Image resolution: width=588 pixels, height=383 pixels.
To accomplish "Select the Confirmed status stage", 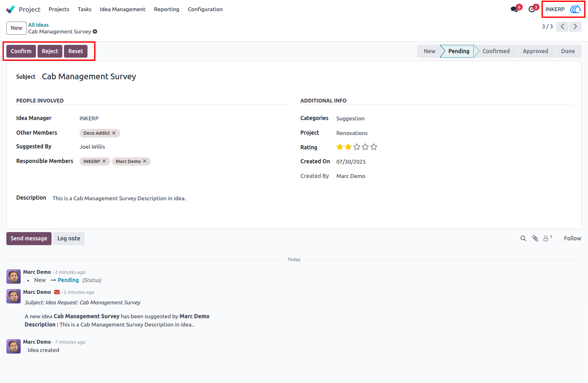I will [x=496, y=51].
